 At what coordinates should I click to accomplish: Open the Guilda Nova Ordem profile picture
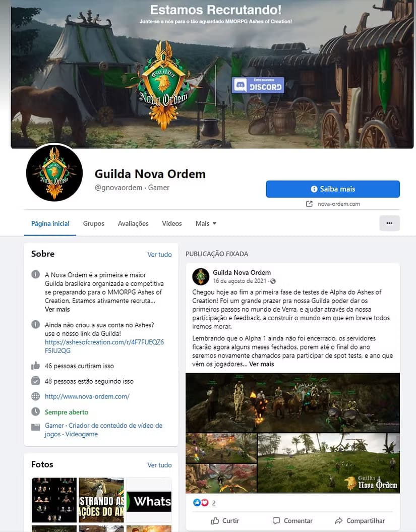[54, 172]
